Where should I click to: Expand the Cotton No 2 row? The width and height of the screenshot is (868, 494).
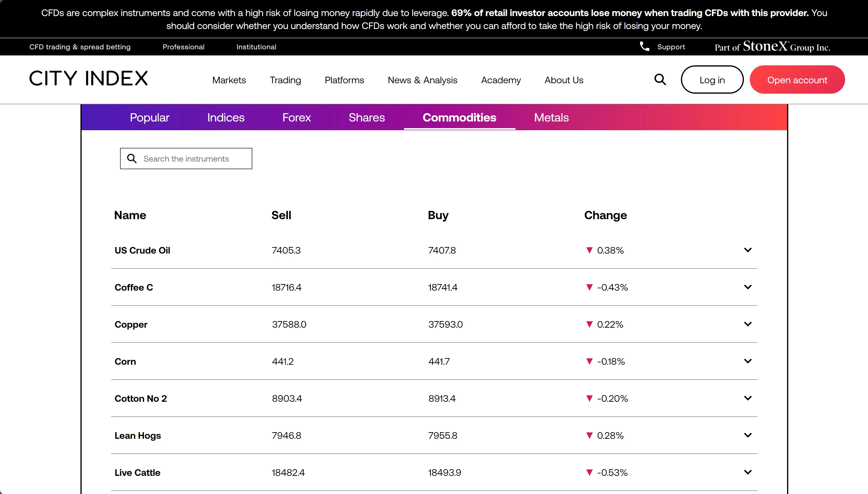point(748,398)
